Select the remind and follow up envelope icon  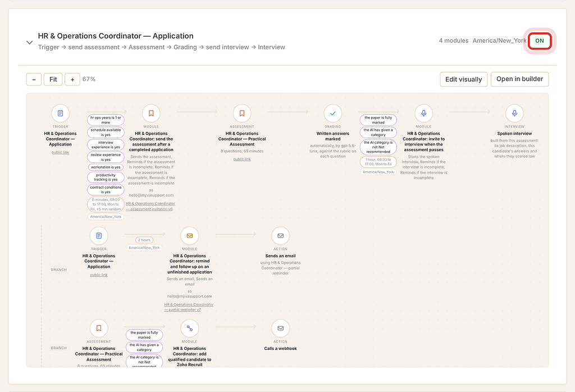tap(190, 236)
